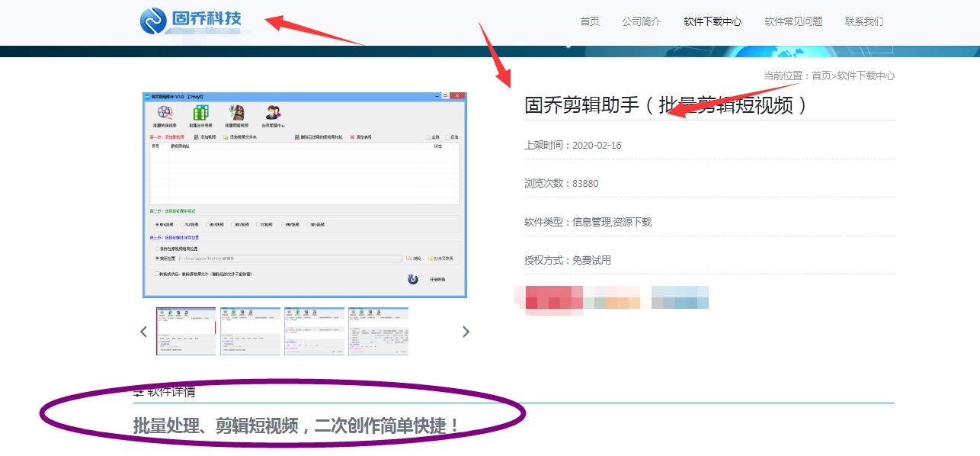
Task: Open the 联系我们 navigation link
Action: (x=864, y=21)
